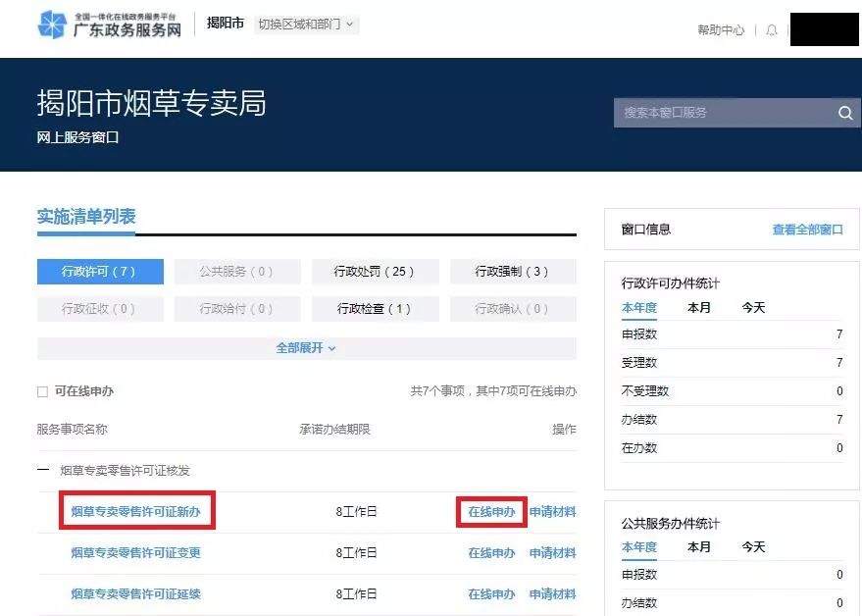Screen dimensions: 862x616
Task: Click 在线申办 for 许可证新办
Action: point(491,512)
